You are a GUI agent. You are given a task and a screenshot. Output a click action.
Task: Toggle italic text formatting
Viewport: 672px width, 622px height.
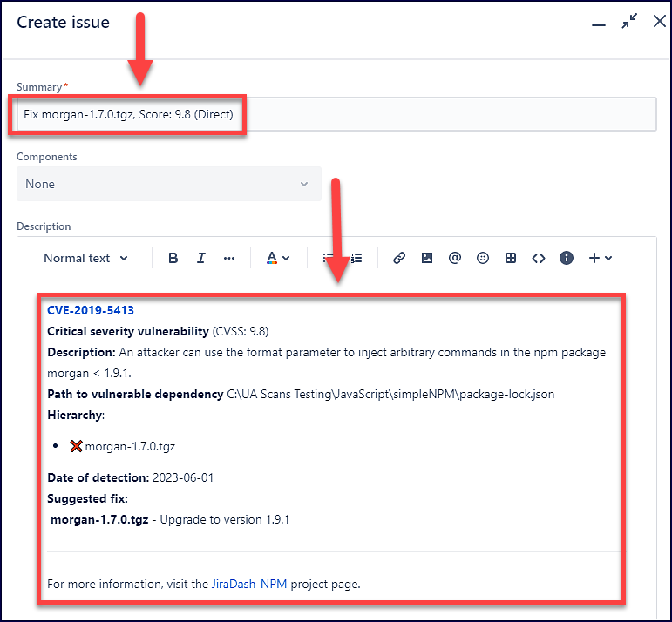(201, 258)
